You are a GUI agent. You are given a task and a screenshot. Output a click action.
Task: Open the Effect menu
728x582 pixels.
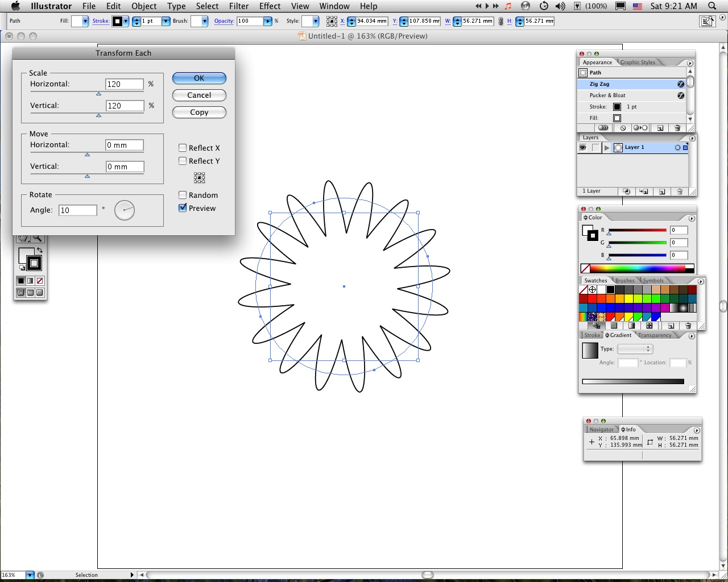coord(270,6)
